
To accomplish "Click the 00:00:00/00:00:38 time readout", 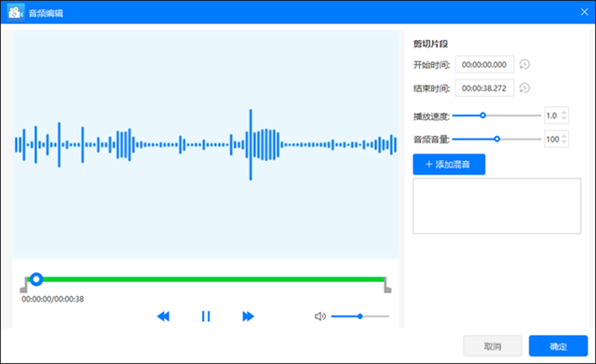I will tap(53, 299).
